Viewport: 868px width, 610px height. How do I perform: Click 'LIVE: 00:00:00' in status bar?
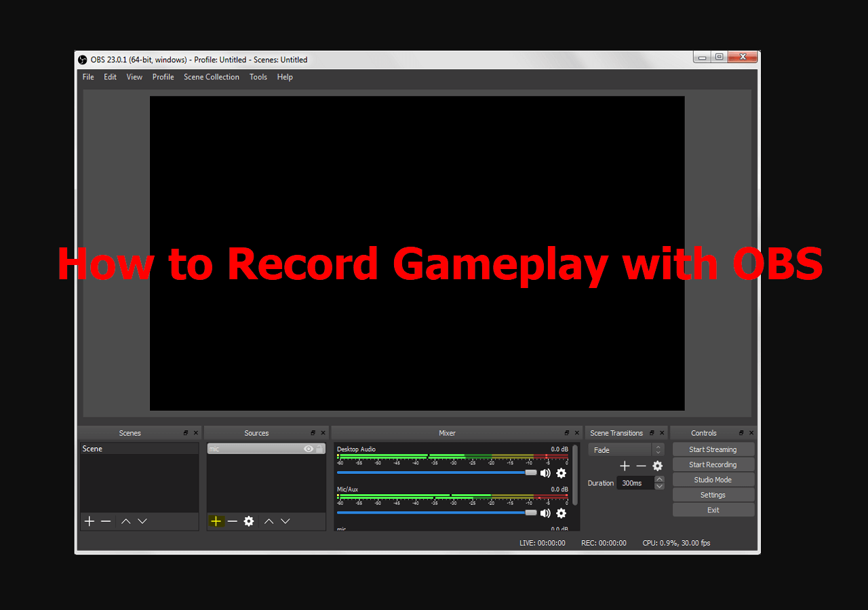pyautogui.click(x=542, y=543)
